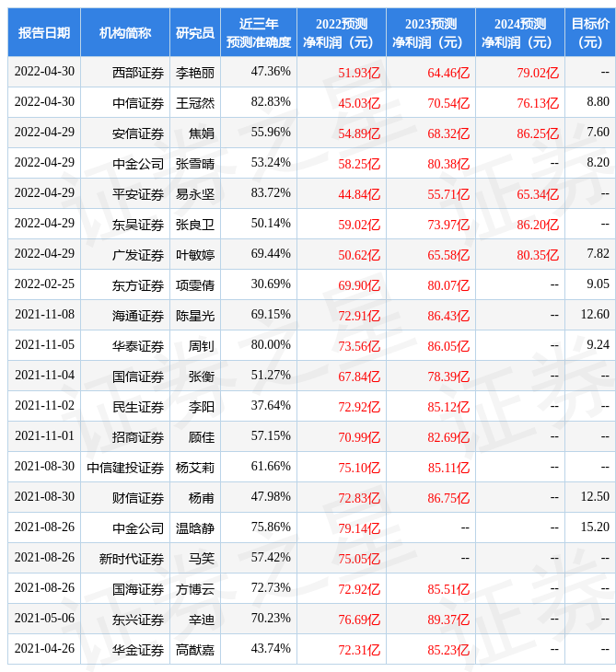Viewport: 616px width, 672px height.
Task: Click researcher name 高猷嘉
Action: point(195,650)
